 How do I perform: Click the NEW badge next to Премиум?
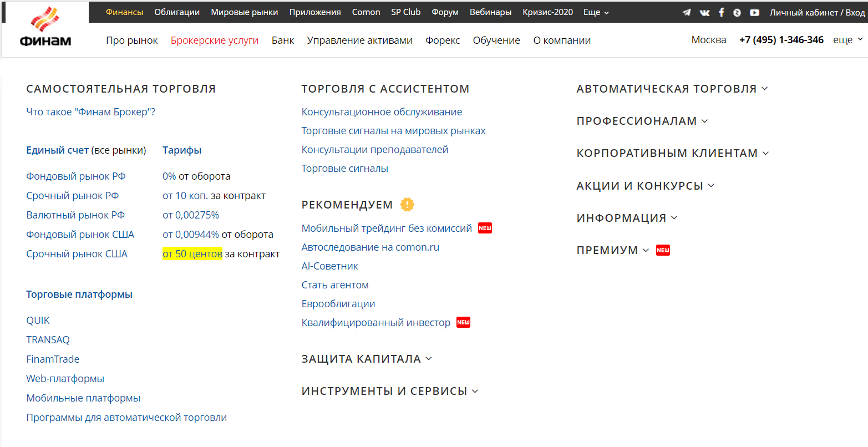click(663, 250)
